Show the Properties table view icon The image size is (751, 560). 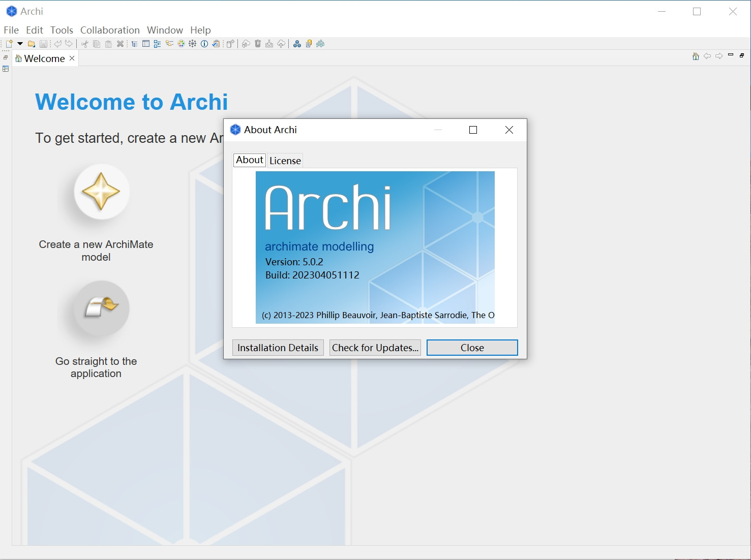[x=146, y=44]
